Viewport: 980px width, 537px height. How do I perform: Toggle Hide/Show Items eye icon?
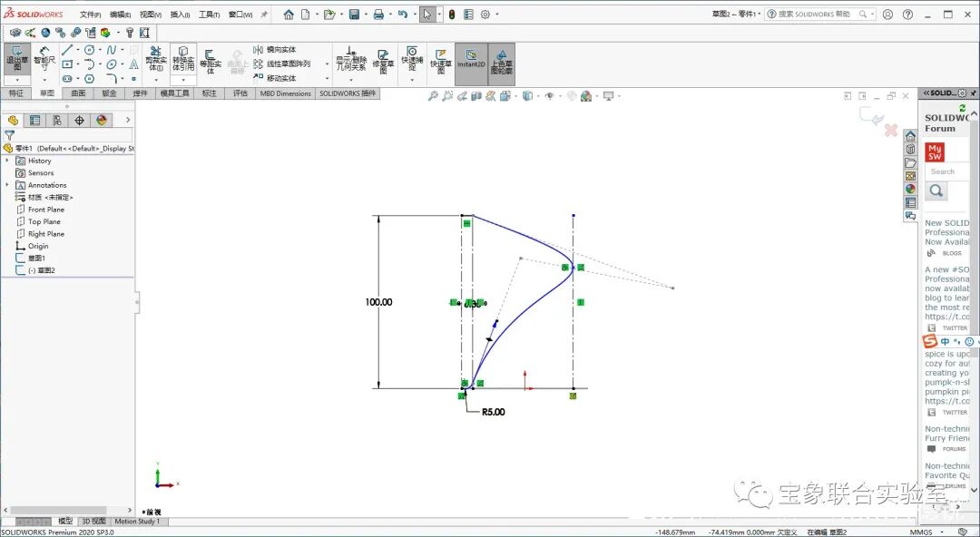[549, 96]
